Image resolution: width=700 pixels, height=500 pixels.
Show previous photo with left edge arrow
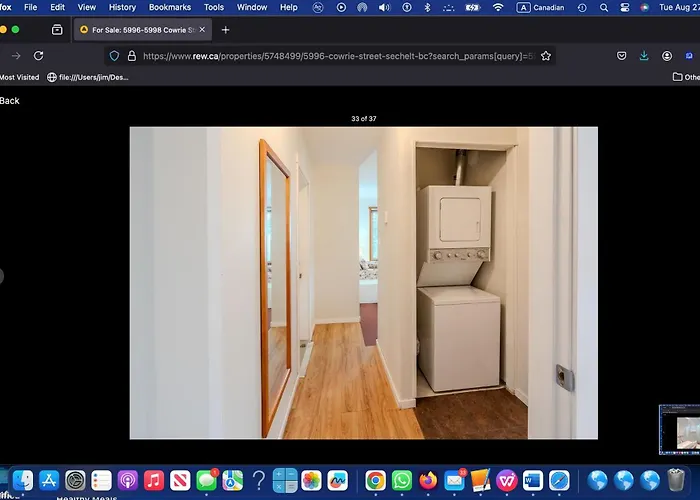[1, 276]
